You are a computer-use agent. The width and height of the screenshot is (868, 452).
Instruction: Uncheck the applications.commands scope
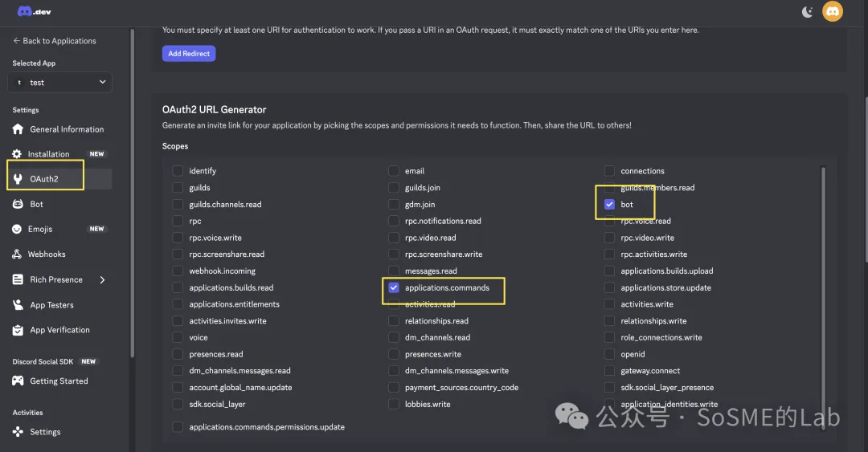(394, 287)
